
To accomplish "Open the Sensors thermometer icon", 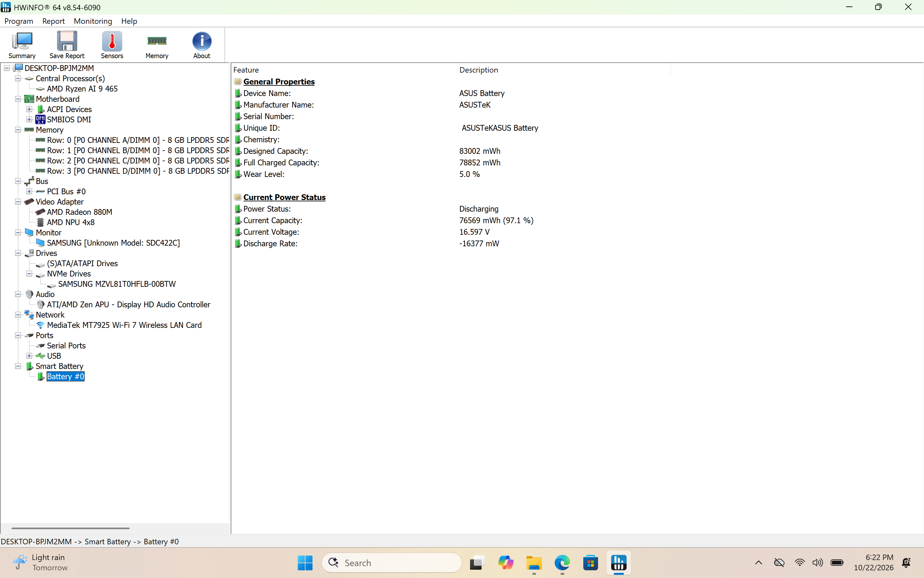I will 112,45.
